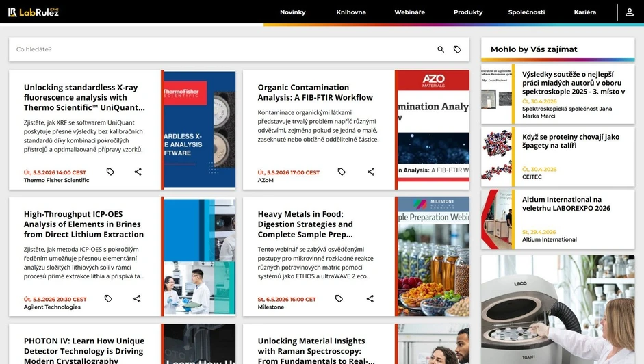Click the search magnifier icon
The width and height of the screenshot is (644, 364).
pos(441,49)
